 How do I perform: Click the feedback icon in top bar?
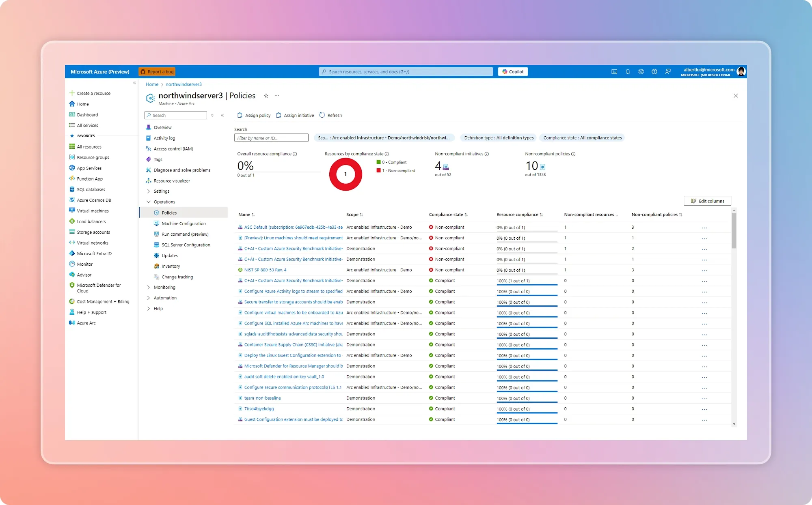pyautogui.click(x=668, y=72)
